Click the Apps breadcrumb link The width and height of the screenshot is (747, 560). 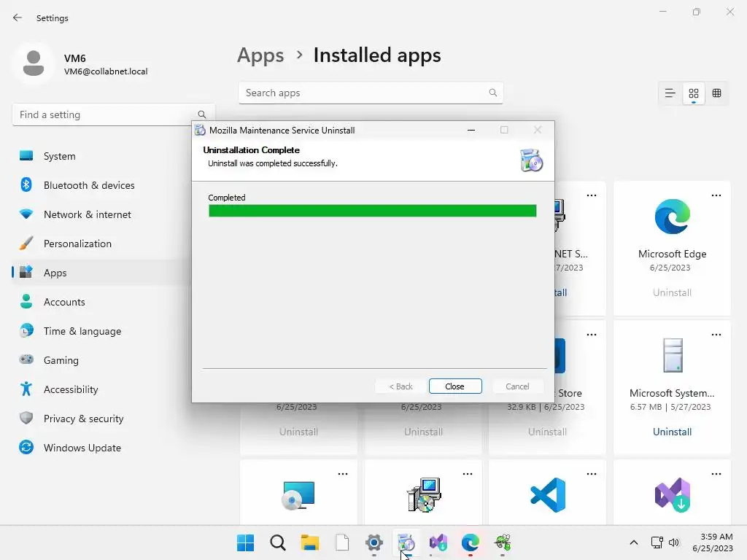pyautogui.click(x=260, y=55)
